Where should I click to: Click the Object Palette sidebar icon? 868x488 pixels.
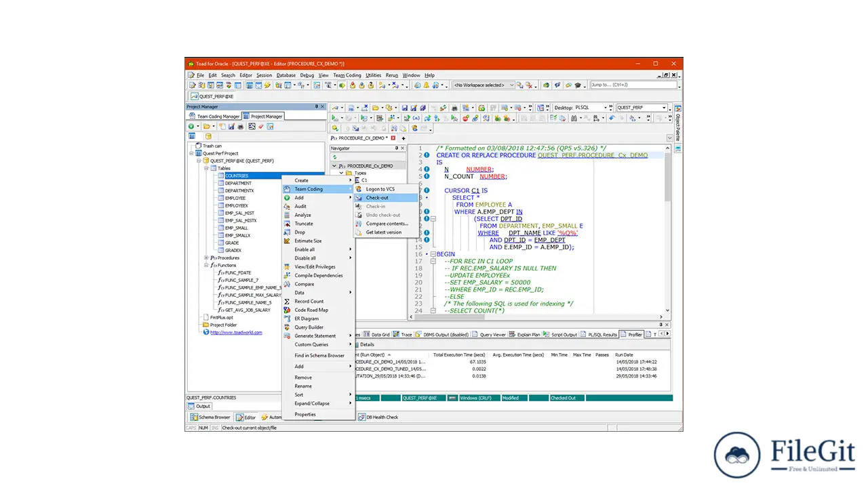pyautogui.click(x=677, y=108)
